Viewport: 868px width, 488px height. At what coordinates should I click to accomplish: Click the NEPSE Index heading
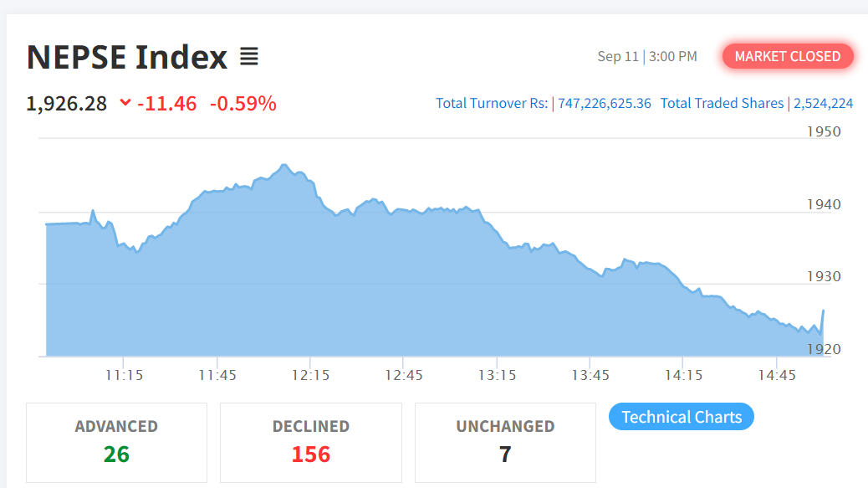(127, 57)
